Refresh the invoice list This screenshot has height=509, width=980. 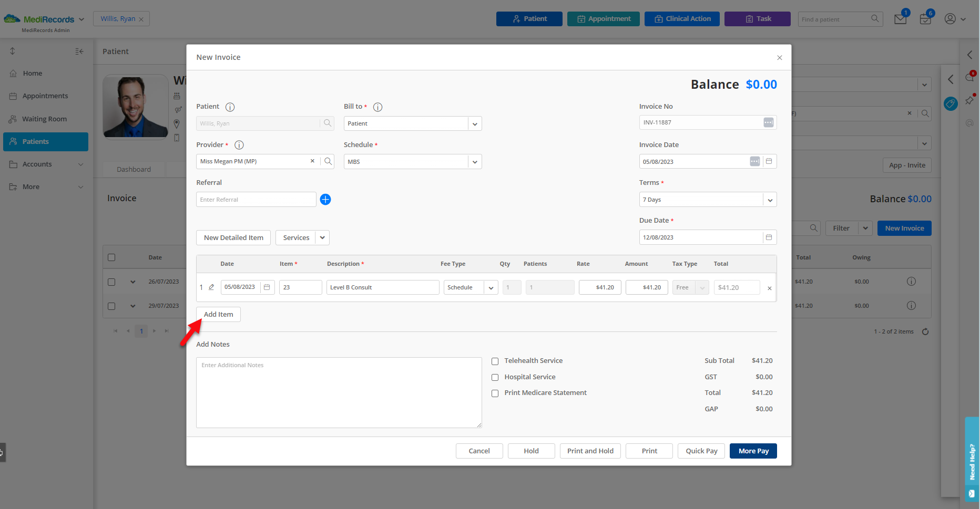click(925, 331)
